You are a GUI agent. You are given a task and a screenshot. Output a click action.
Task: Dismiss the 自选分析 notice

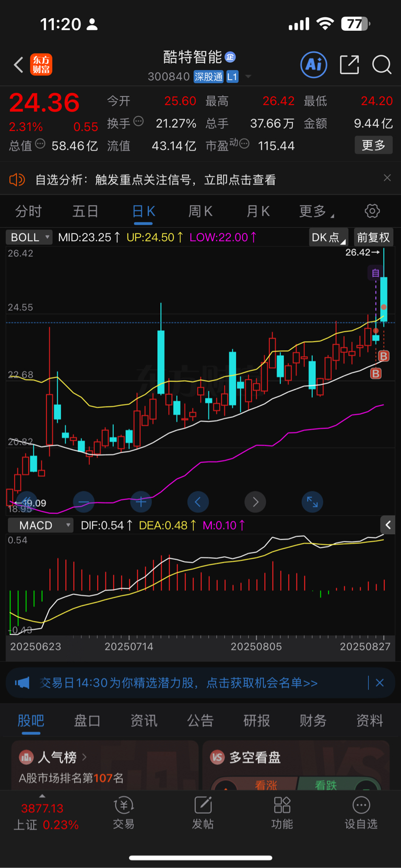pyautogui.click(x=387, y=178)
